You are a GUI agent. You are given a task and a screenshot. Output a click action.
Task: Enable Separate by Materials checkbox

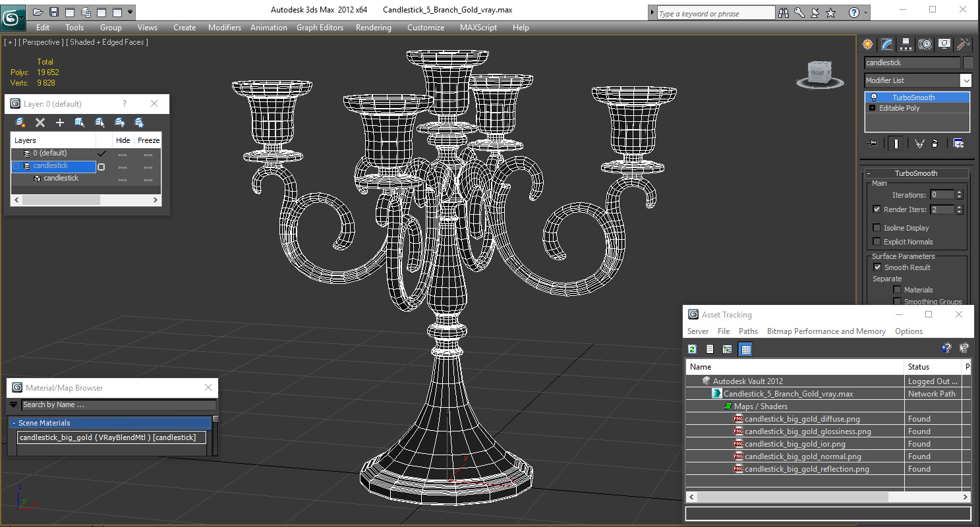click(897, 290)
